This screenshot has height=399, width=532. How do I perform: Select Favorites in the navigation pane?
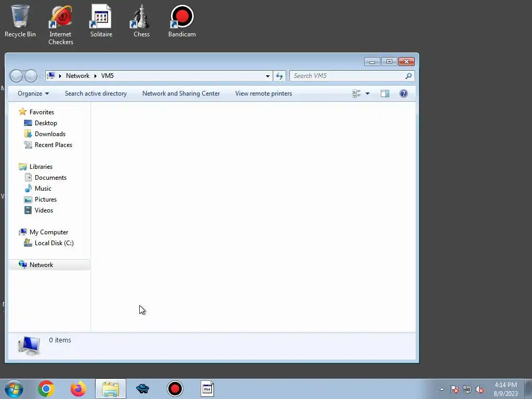(42, 112)
